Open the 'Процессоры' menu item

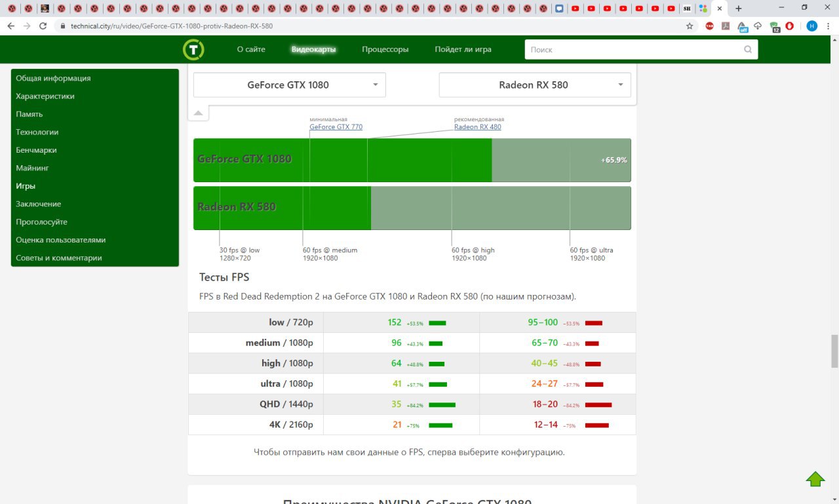coord(385,49)
